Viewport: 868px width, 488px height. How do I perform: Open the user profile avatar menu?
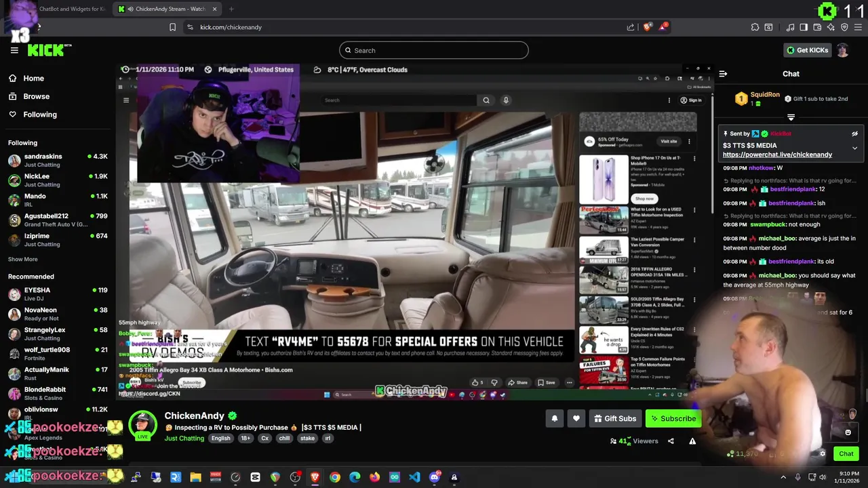click(842, 50)
